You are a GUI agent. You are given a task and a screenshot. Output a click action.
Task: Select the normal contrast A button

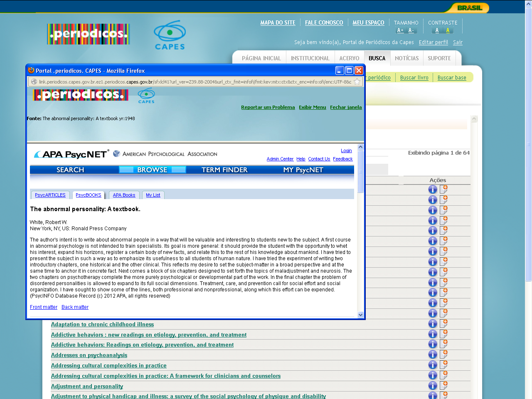coord(437,30)
